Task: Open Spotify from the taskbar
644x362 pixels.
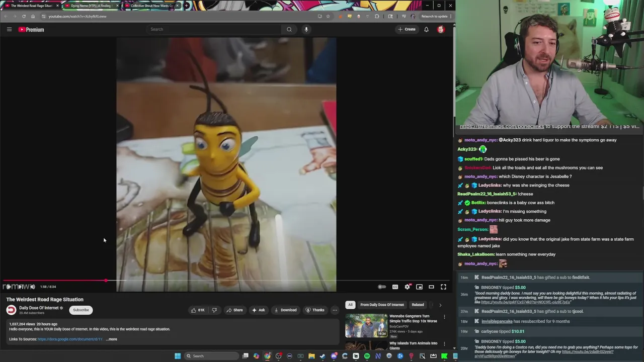Action: [x=367, y=356]
